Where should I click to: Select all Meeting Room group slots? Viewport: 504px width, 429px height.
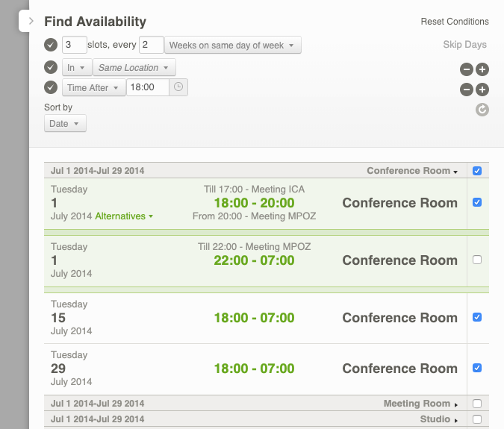pyautogui.click(x=477, y=404)
